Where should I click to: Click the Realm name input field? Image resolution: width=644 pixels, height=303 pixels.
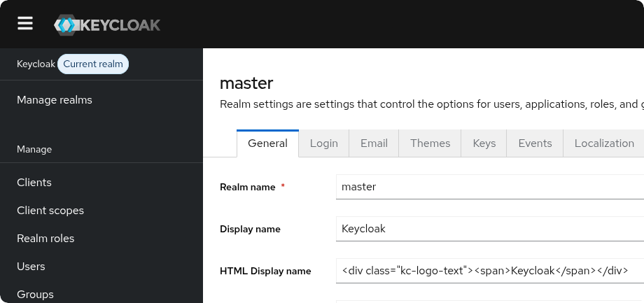489,187
